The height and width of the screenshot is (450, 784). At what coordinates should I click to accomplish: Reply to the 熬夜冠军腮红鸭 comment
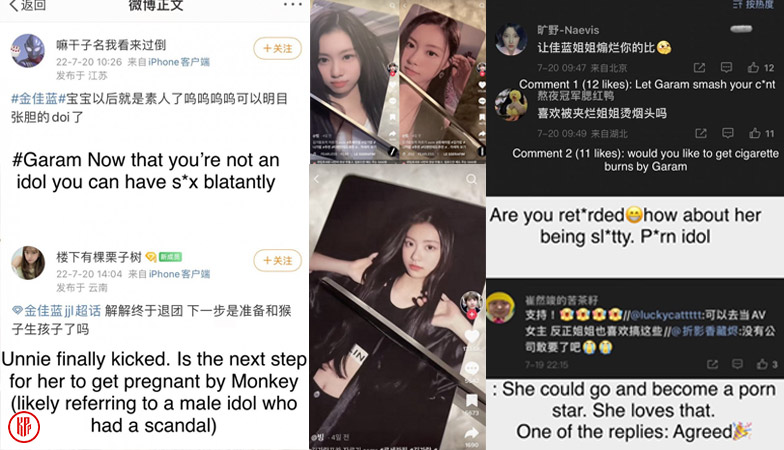click(728, 132)
